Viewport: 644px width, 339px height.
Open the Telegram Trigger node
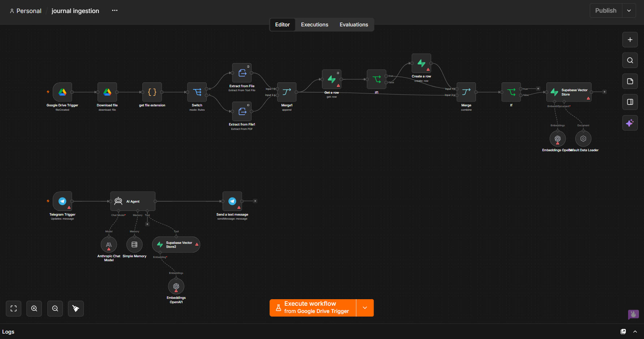63,201
